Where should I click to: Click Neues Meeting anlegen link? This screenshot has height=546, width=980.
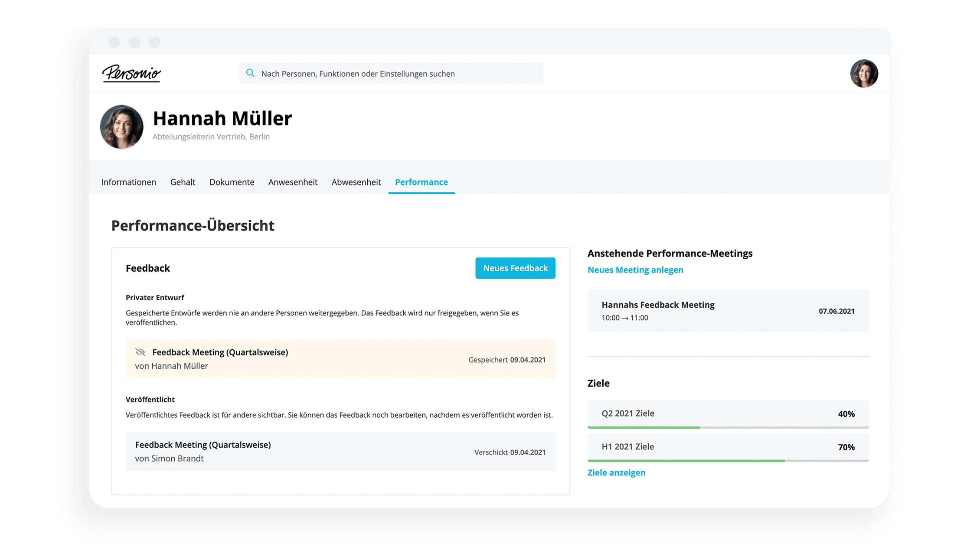(635, 270)
